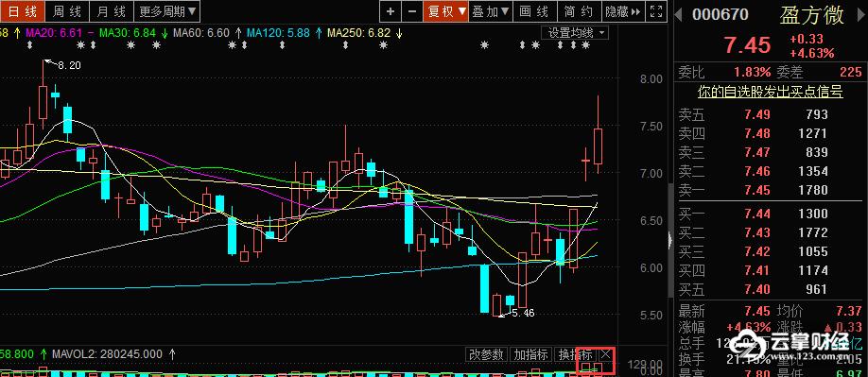Switch to 简约 simple mode
Viewport: 868px width, 377px height.
point(579,11)
